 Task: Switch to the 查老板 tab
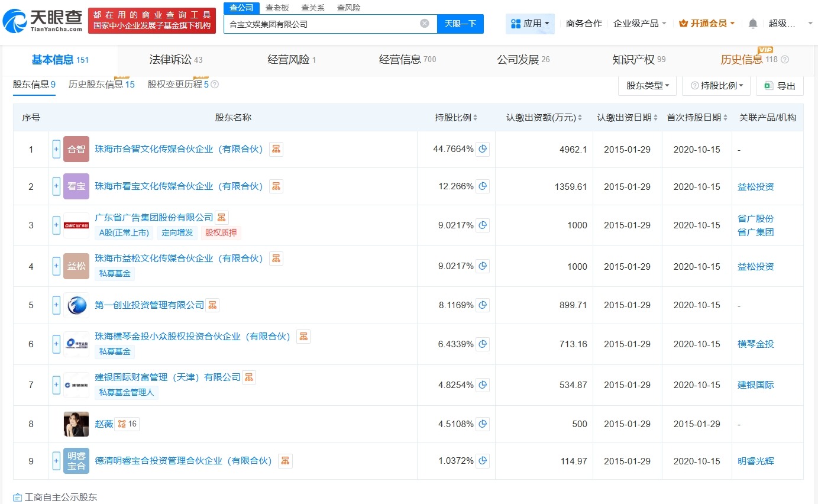(x=277, y=8)
